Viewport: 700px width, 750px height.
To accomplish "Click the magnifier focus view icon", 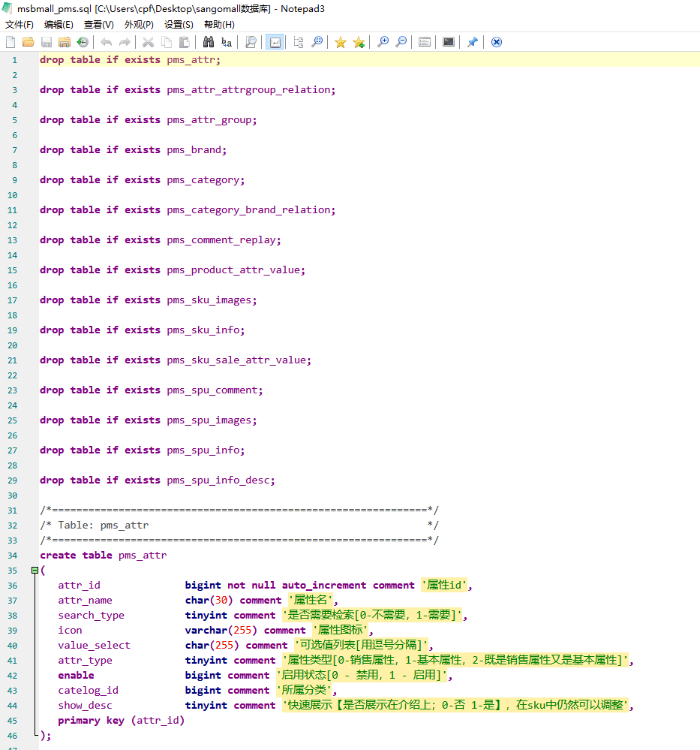I will (317, 42).
